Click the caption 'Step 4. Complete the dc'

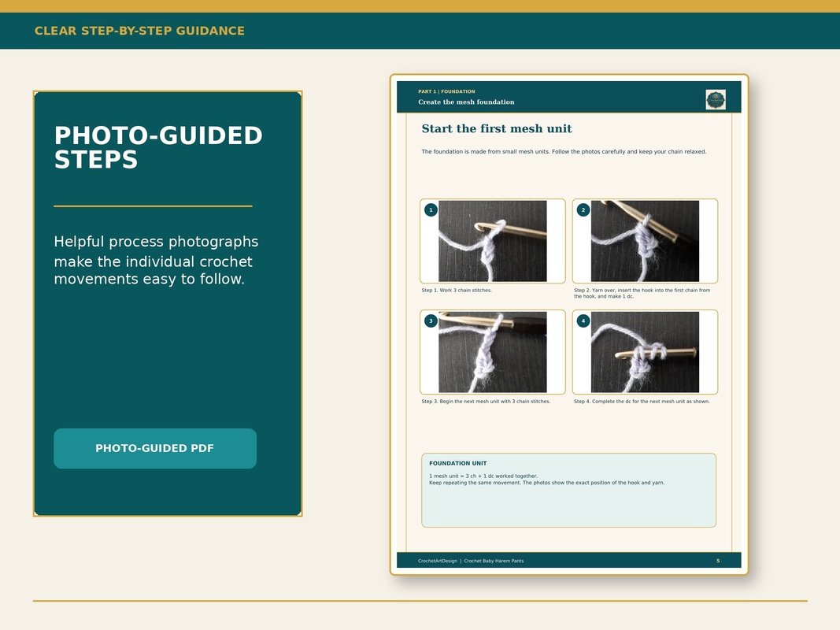tap(642, 402)
